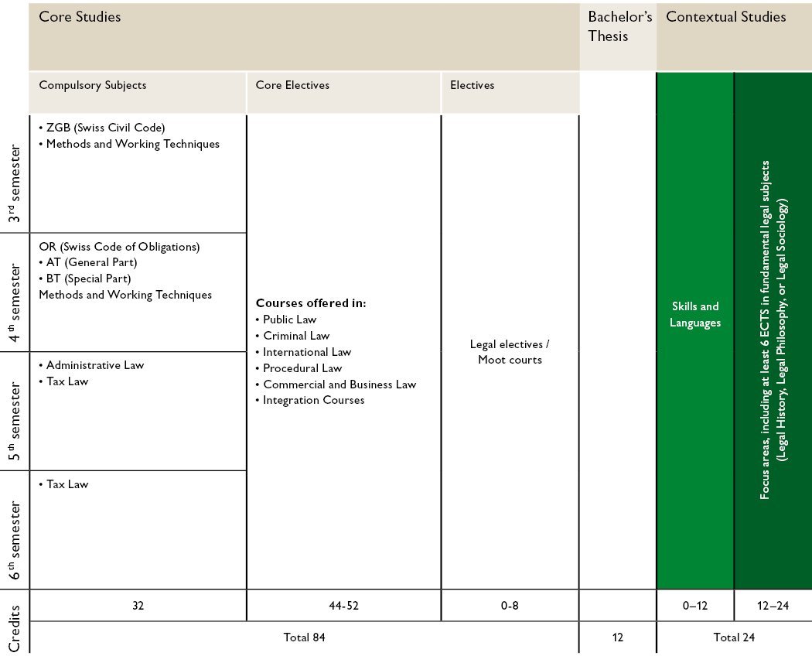
Task: Select Tax Law in the 6th semester
Action: 67,484
